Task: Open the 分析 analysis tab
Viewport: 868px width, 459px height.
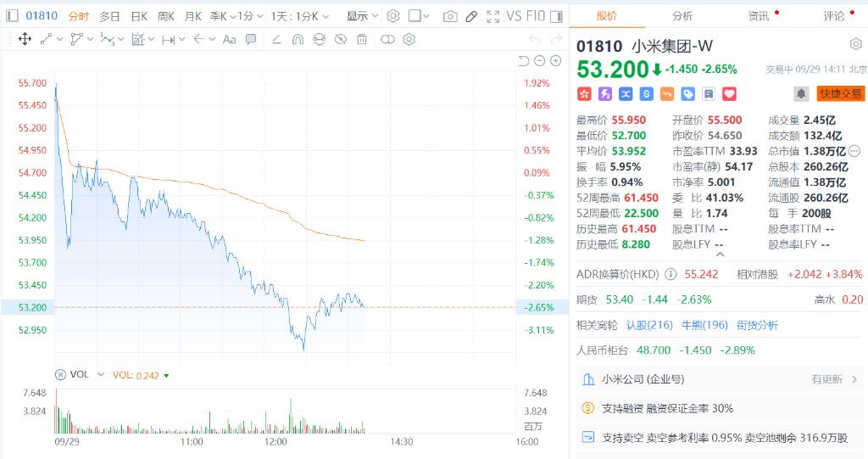Action: tap(682, 16)
